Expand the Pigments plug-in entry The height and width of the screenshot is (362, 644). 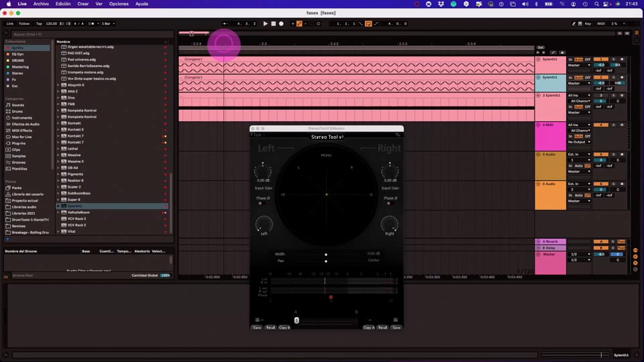(58, 174)
